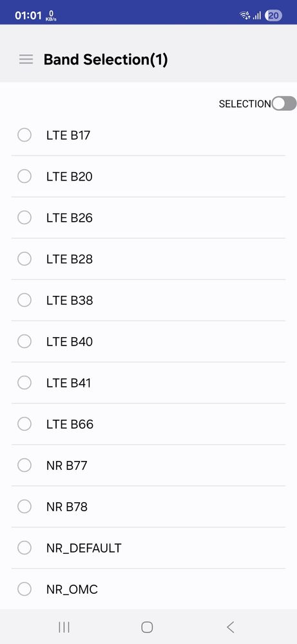Tap the Android home button icon

click(147, 627)
